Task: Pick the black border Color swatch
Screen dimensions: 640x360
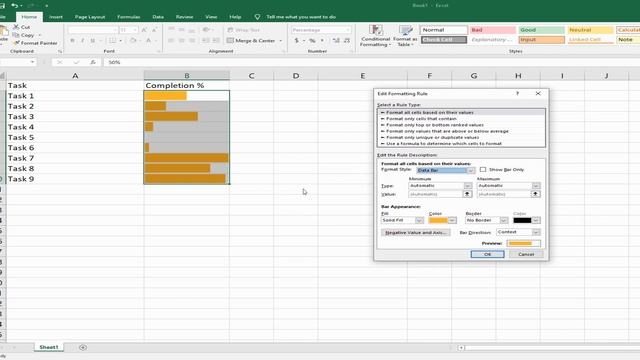Action: point(522,220)
